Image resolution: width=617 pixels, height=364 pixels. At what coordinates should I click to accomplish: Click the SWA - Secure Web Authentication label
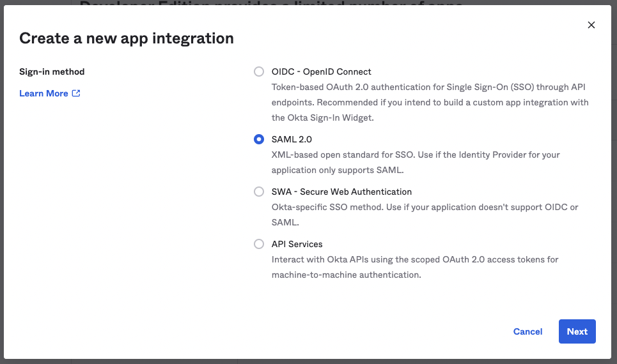pyautogui.click(x=341, y=192)
